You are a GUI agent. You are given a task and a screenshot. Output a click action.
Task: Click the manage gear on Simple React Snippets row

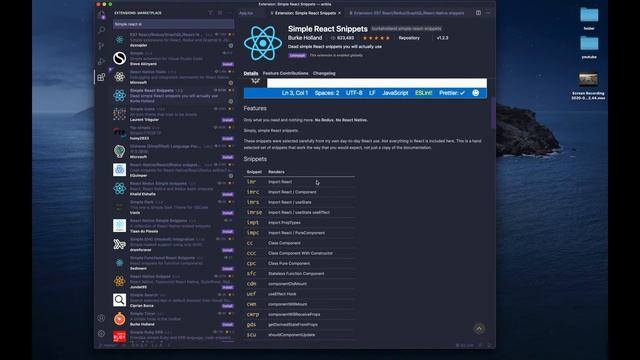coord(231,101)
